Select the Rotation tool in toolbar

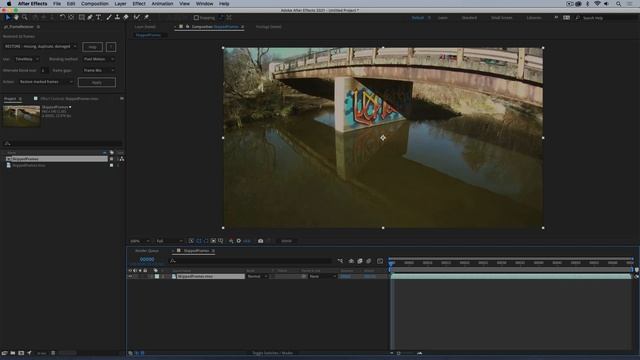(x=62, y=18)
